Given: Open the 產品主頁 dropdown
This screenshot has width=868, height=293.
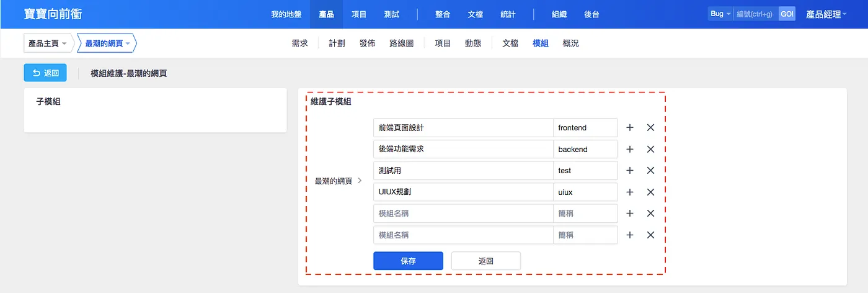Looking at the screenshot, I should (48, 43).
